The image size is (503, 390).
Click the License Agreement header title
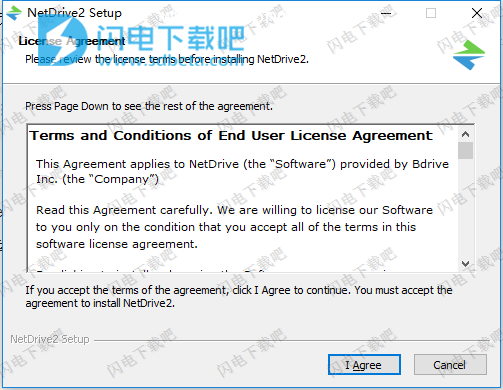click(72, 41)
